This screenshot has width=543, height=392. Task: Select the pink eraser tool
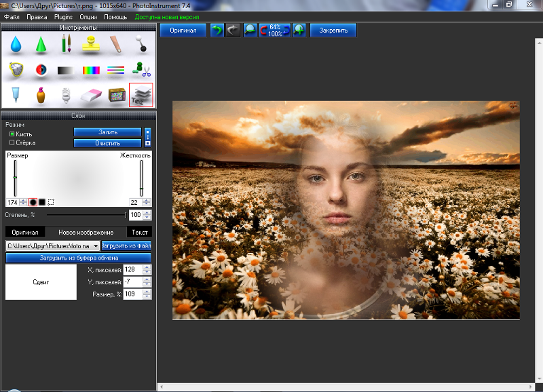click(91, 96)
